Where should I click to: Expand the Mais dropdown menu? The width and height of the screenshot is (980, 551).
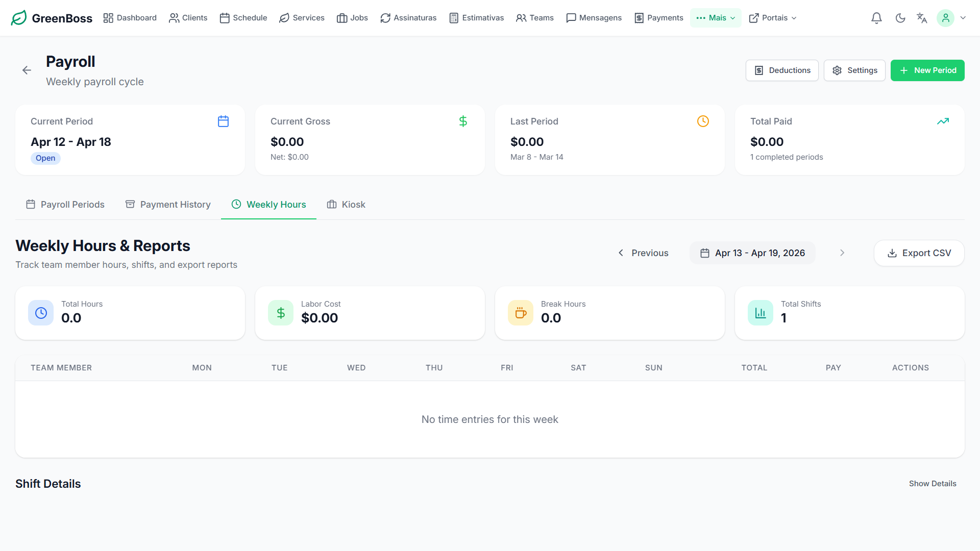(x=716, y=18)
